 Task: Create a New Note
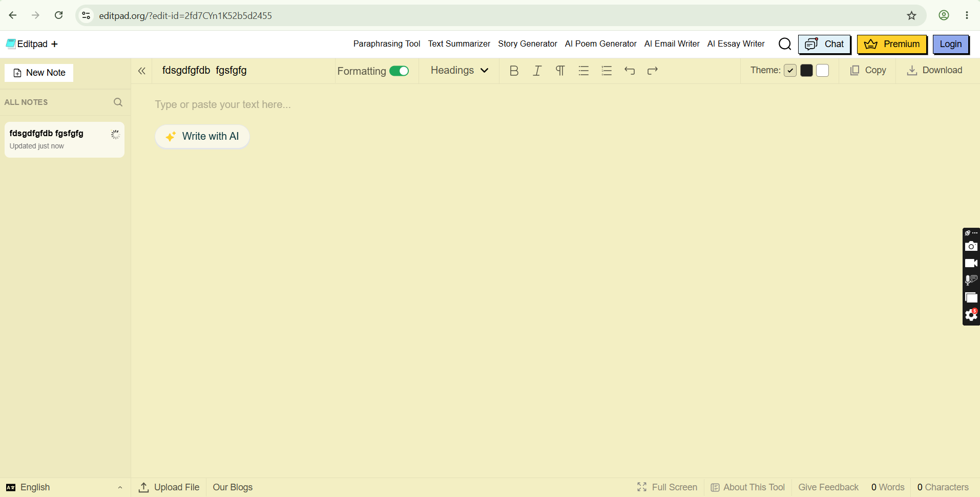click(x=39, y=73)
